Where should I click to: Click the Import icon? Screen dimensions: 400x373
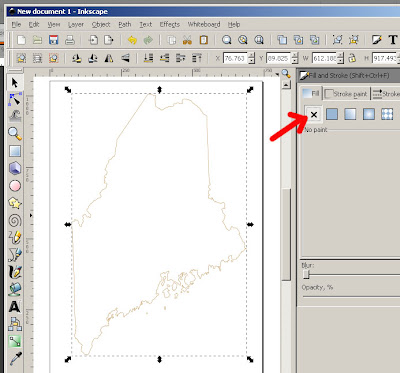coord(93,40)
